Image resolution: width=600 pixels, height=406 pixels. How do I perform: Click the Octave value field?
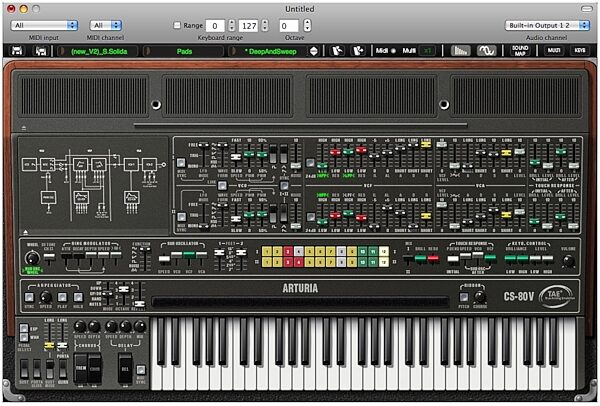[x=289, y=26]
